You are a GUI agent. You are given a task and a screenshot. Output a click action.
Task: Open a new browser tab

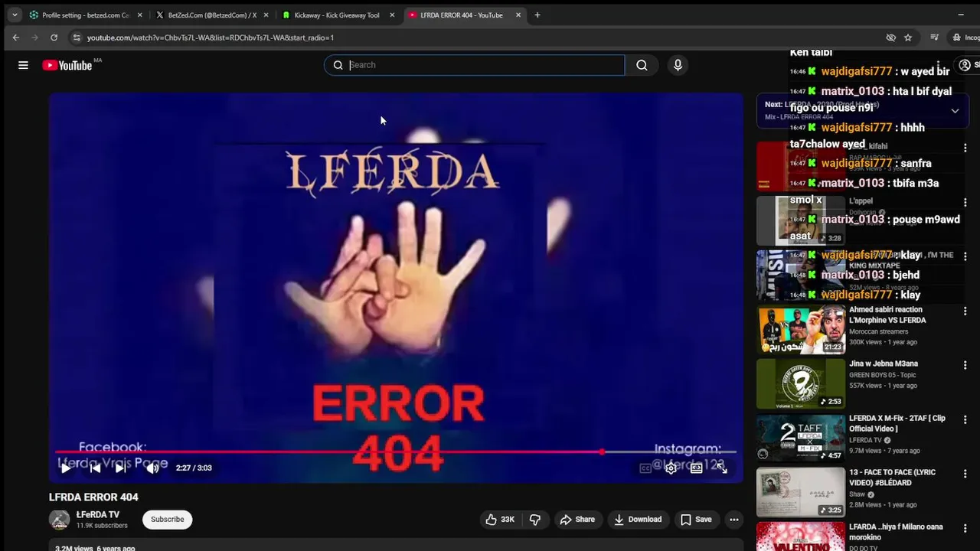537,15
